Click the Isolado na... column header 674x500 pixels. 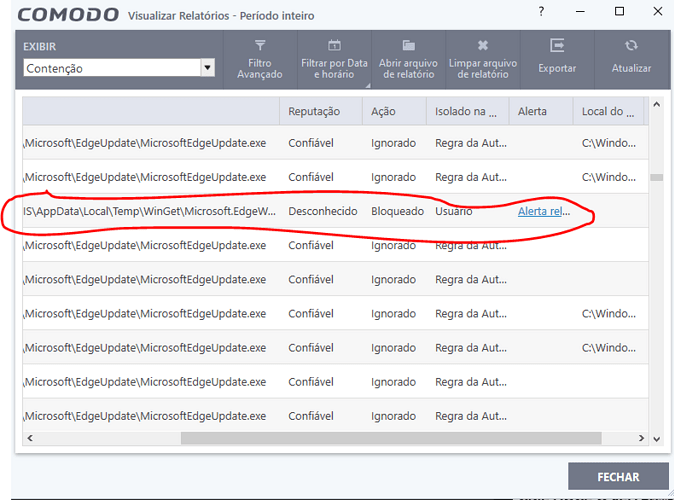[466, 111]
